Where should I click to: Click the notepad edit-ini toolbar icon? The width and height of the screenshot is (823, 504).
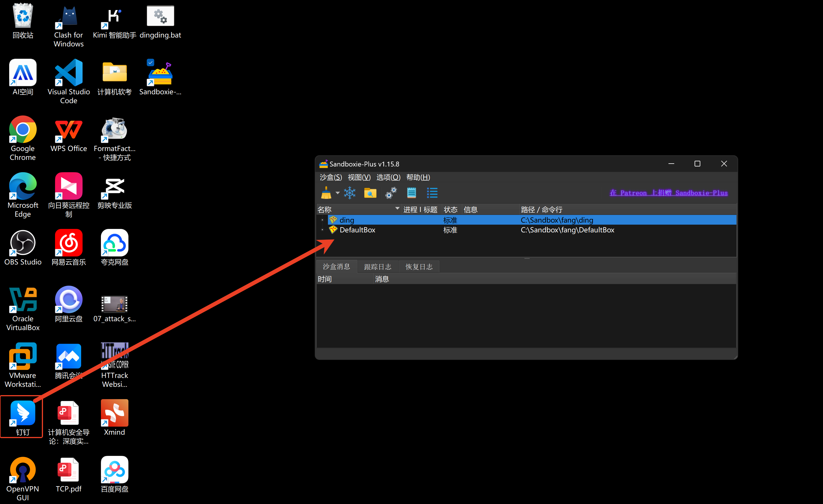pos(411,193)
